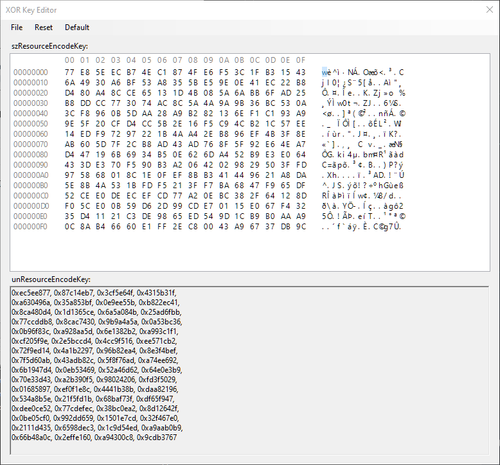Click value 0x25ad6fbb in key output
This screenshot has height=465, width=500.
click(x=161, y=312)
